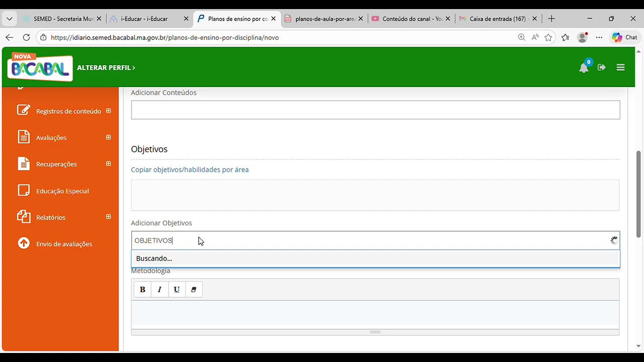Add page to favorites star icon
This screenshot has width=644, height=362.
click(x=548, y=37)
